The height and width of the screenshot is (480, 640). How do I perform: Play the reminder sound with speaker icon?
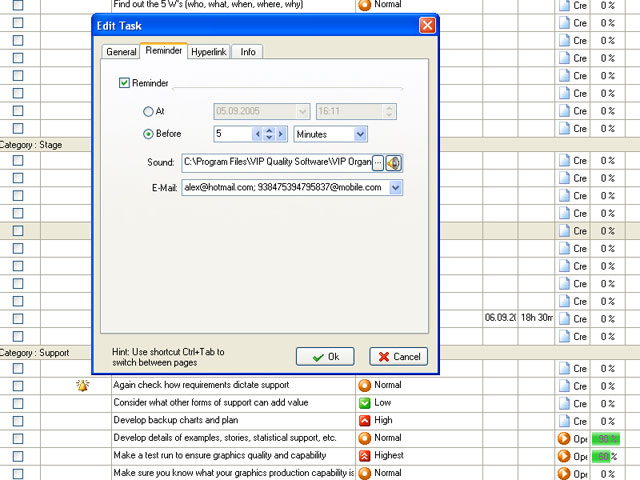click(x=394, y=163)
